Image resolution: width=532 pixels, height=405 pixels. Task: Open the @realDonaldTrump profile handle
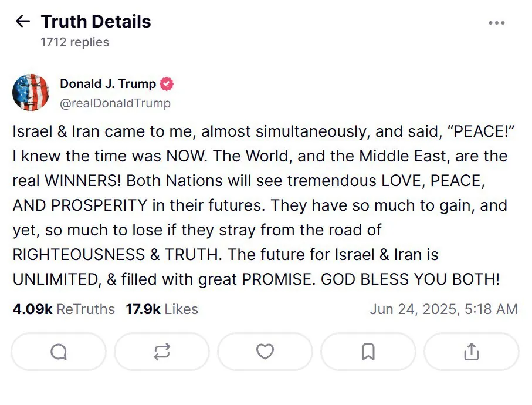point(116,103)
